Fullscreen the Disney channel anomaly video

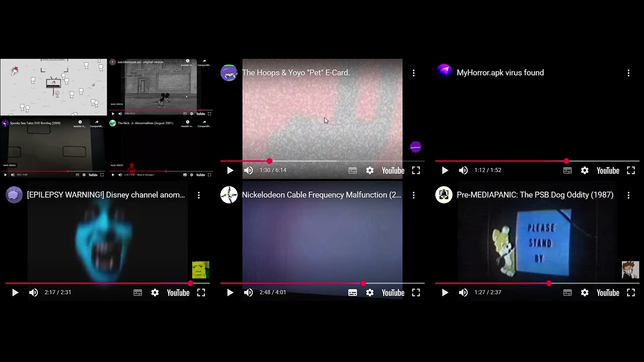click(201, 293)
